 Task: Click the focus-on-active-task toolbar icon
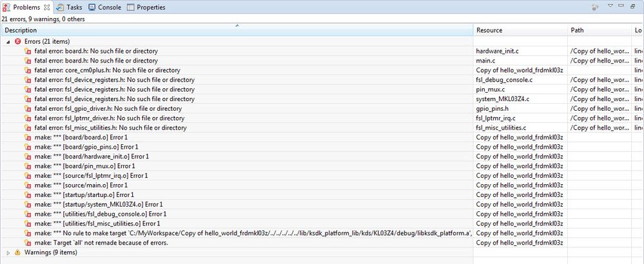click(595, 7)
